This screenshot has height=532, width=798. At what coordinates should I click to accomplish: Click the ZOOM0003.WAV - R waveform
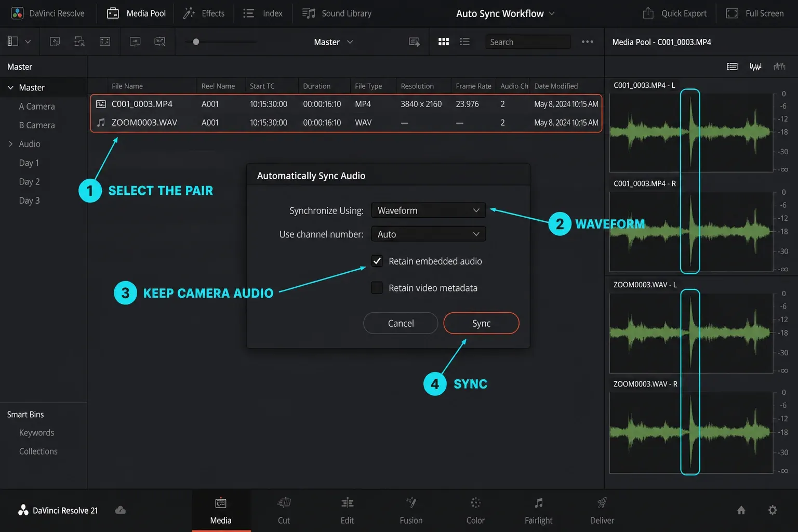(x=691, y=433)
